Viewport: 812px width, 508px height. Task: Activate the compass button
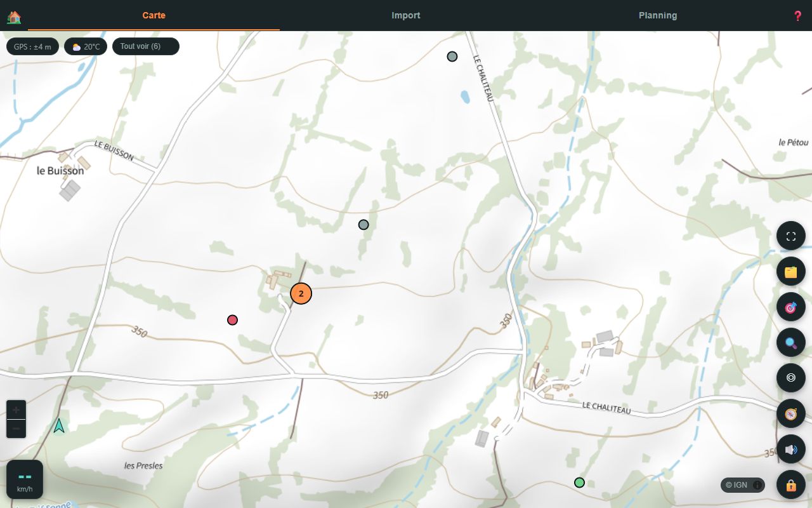coord(791,413)
